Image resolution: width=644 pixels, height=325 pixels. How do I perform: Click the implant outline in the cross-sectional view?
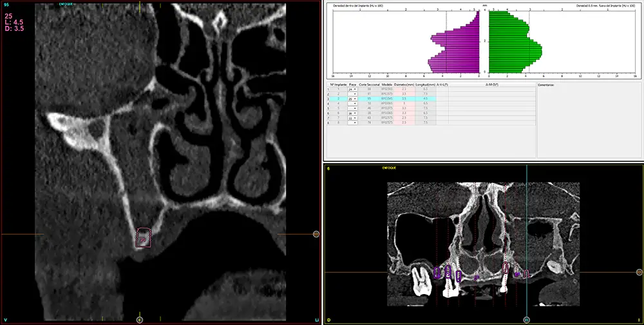[143, 239]
